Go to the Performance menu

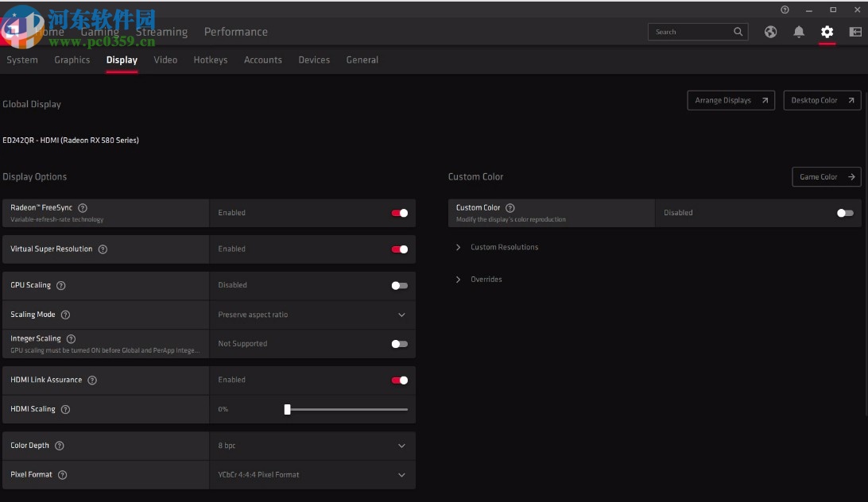click(235, 32)
